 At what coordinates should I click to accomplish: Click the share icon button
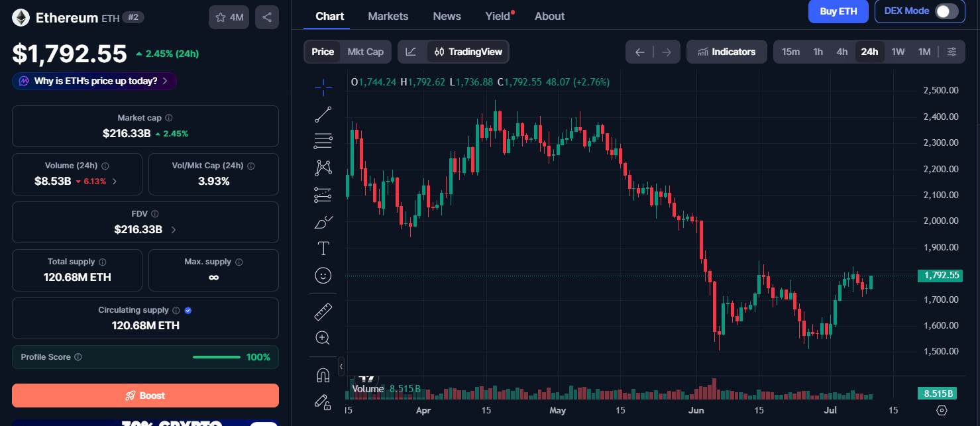(267, 17)
